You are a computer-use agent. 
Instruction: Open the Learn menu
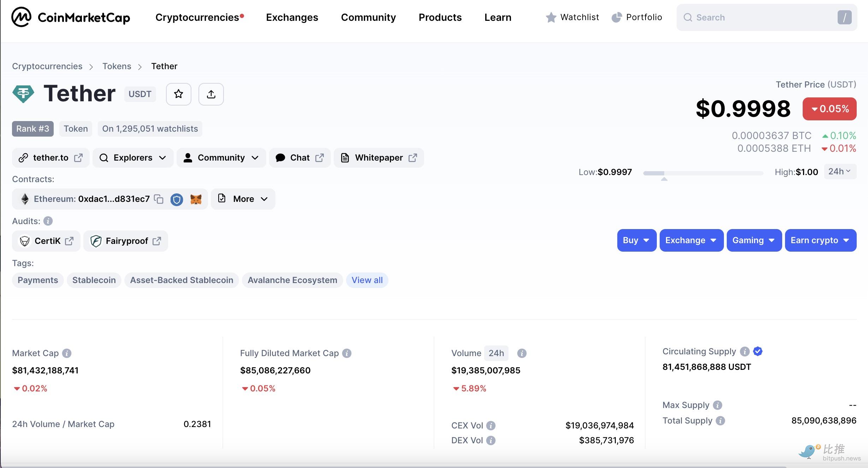coord(498,17)
